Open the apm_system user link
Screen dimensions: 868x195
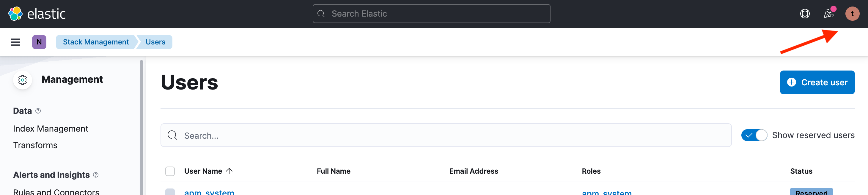coord(209,192)
